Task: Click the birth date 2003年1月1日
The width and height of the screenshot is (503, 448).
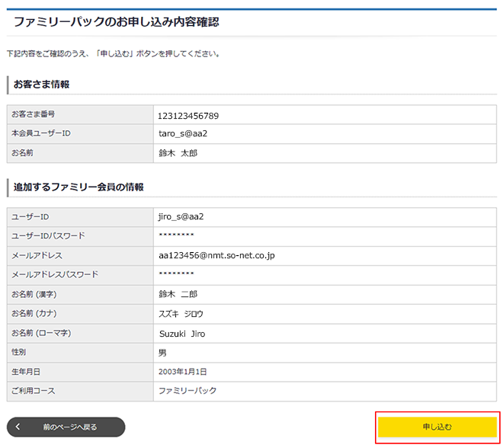Action: (x=182, y=372)
